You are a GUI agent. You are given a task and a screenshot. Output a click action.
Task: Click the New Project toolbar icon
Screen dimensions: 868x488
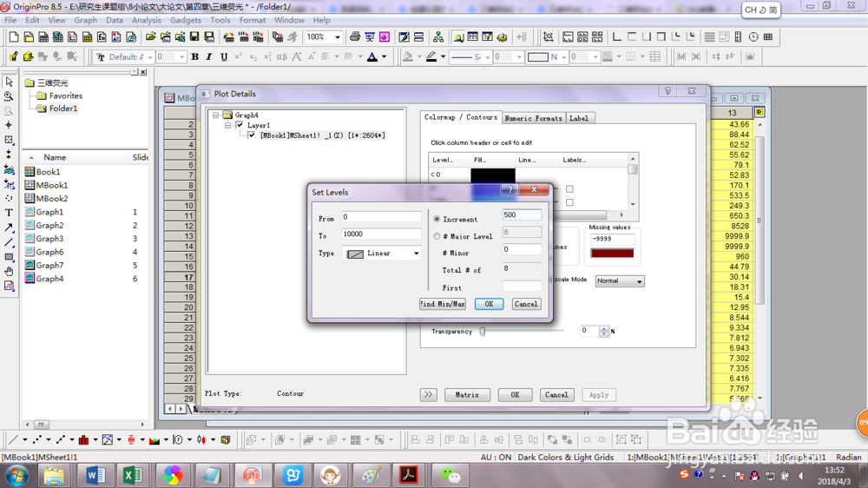tap(14, 37)
